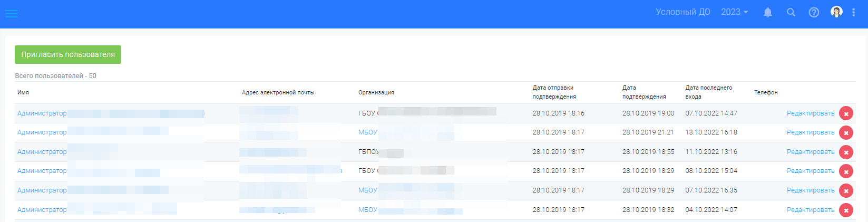Open МБОУ organization link in second row
The height and width of the screenshot is (222, 868).
368,132
